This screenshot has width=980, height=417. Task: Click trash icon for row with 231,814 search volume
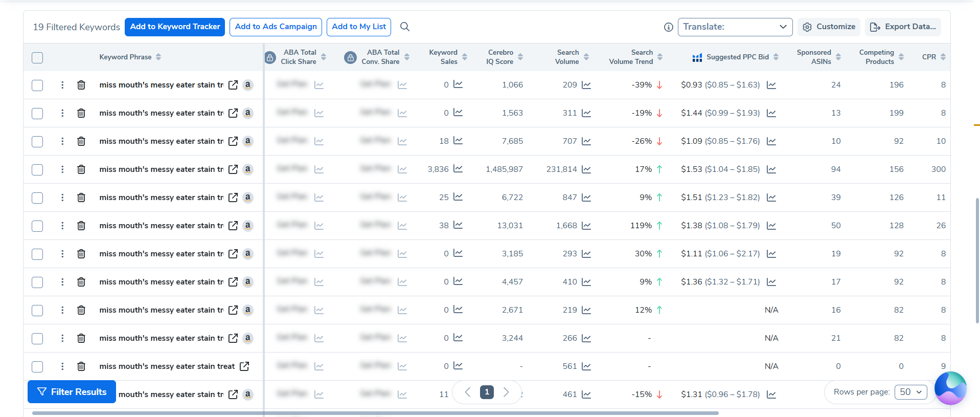point(81,169)
